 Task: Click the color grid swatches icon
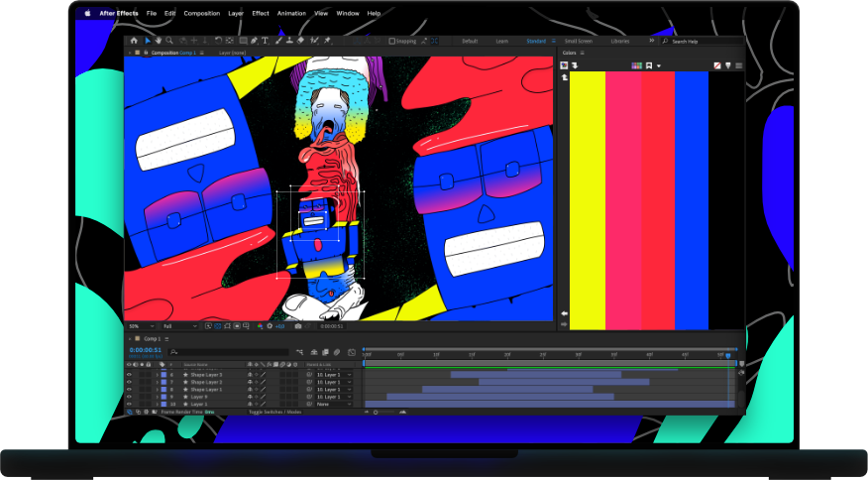[636, 65]
